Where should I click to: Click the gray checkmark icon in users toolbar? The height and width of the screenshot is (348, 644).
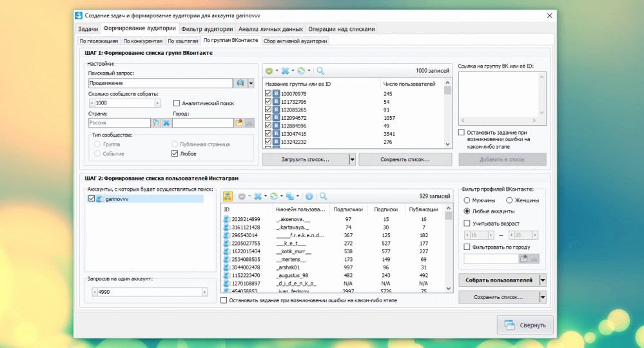pyautogui.click(x=242, y=196)
